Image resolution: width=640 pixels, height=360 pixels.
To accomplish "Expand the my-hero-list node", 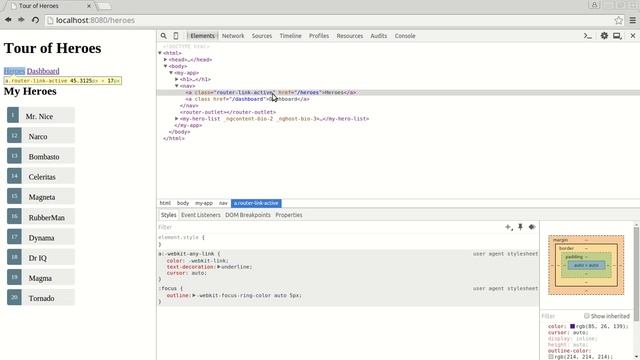I will point(177,119).
